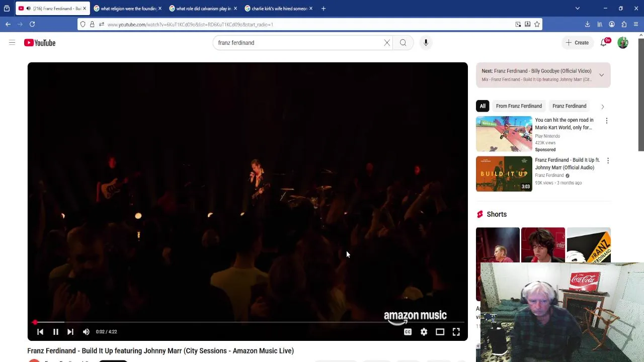
Task: Switch player to theater mode
Action: pyautogui.click(x=440, y=332)
